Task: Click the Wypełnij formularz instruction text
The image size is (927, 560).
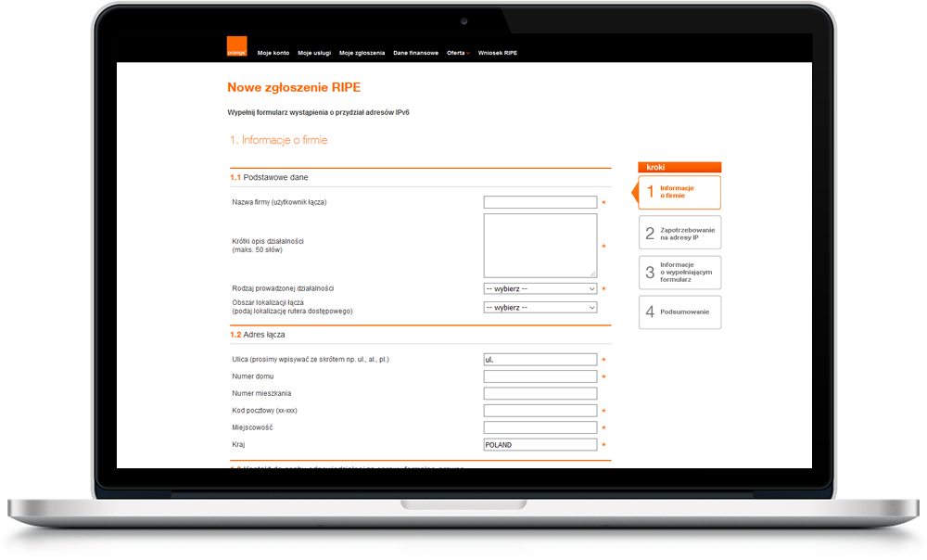Action: [318, 112]
